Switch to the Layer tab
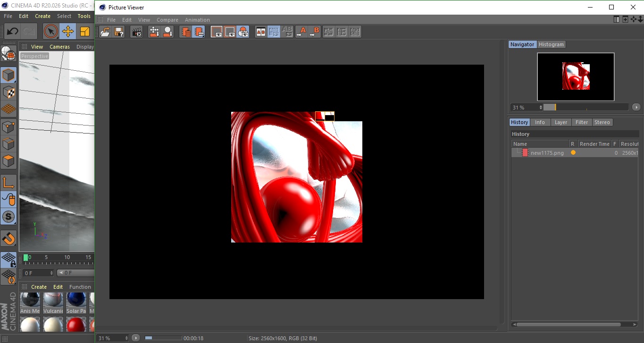This screenshot has height=343, width=644. click(x=560, y=122)
